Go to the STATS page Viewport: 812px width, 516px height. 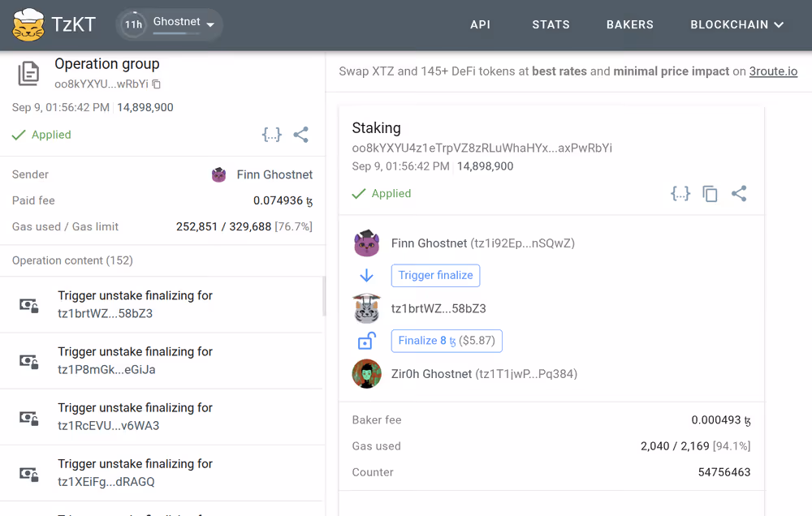(551, 24)
